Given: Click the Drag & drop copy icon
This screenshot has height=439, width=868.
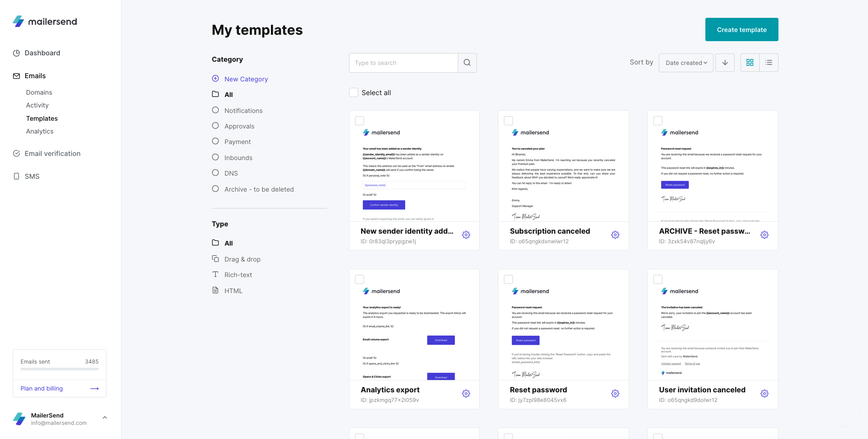Looking at the screenshot, I should tap(215, 259).
